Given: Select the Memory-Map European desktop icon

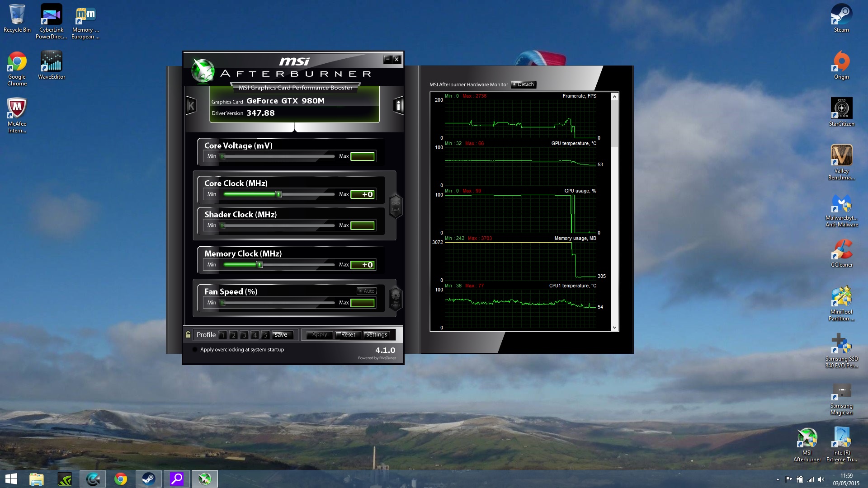Looking at the screenshot, I should point(85,22).
